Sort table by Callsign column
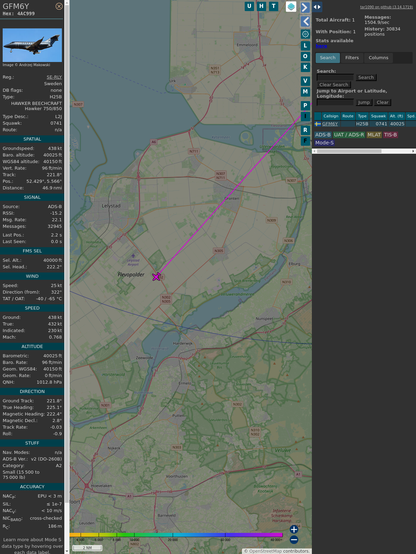 tap(331, 116)
